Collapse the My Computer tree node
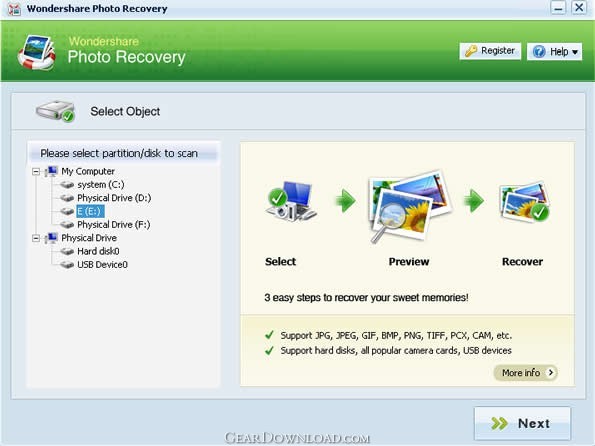595x446 pixels. pyautogui.click(x=36, y=172)
